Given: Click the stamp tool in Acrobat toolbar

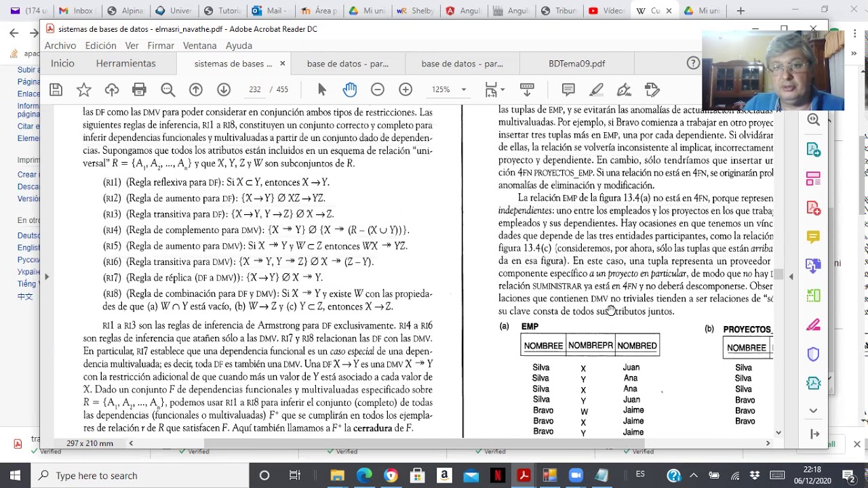Looking at the screenshot, I should (652, 89).
